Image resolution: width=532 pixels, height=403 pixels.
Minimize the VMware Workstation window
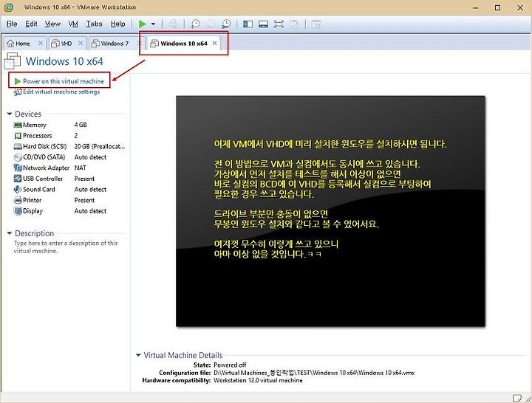pos(476,7)
